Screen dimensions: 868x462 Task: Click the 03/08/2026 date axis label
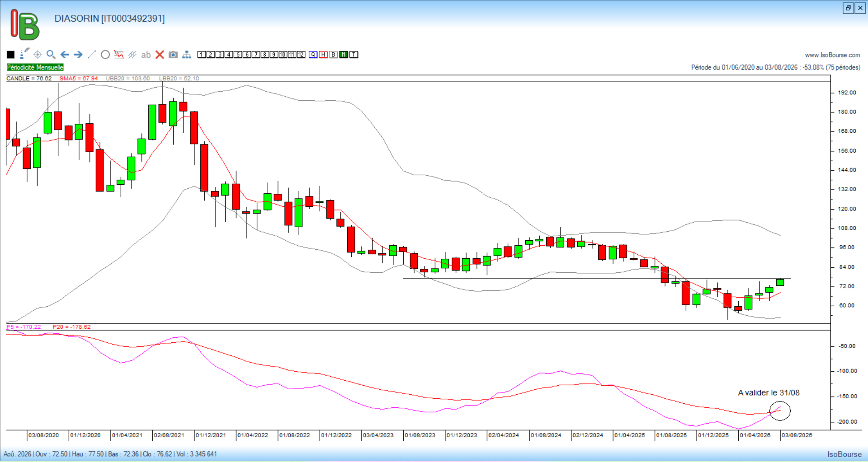click(797, 435)
